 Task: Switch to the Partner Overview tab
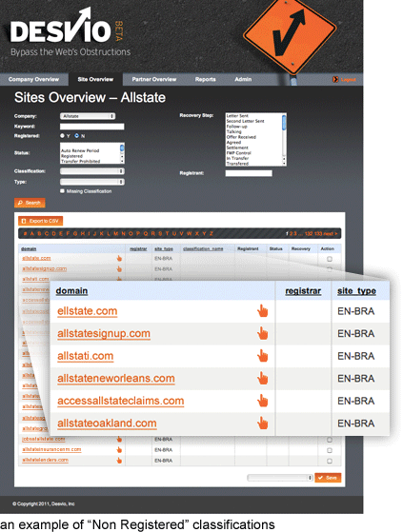(154, 79)
